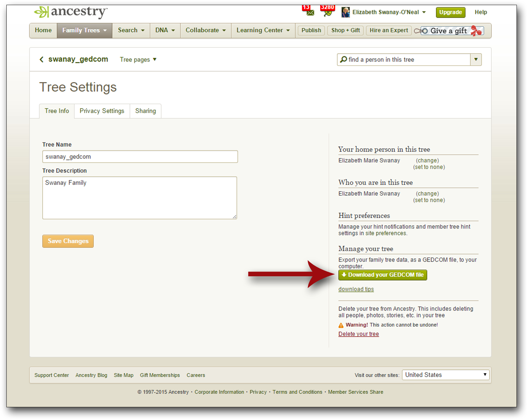Click the magnifier icon in find person box
This screenshot has height=420, width=528.
(x=343, y=59)
